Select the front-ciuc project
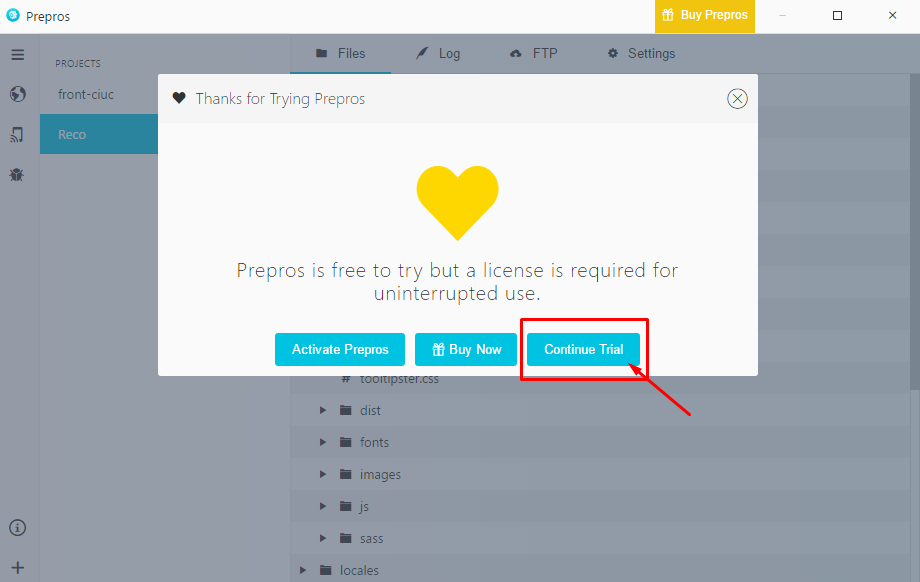920x582 pixels. pyautogui.click(x=86, y=94)
